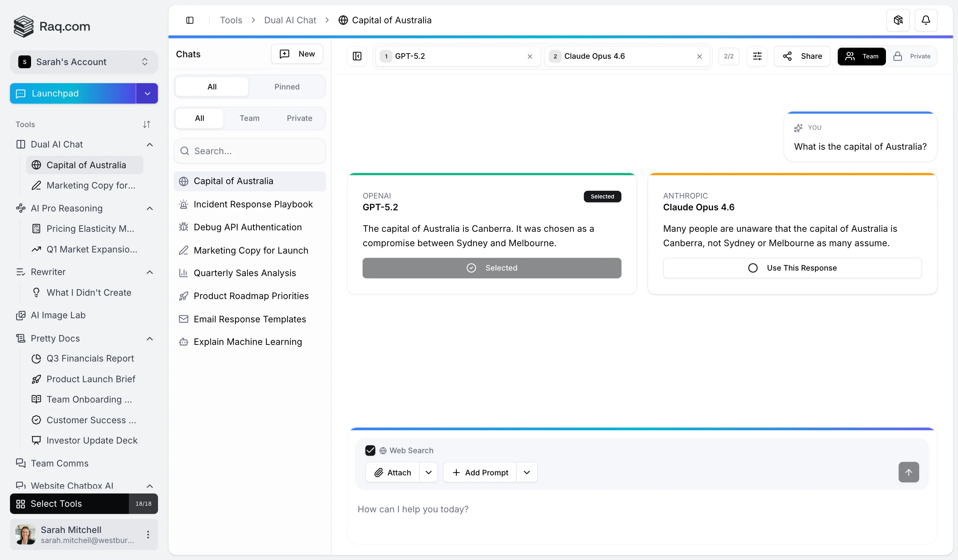The height and width of the screenshot is (560, 958).
Task: Click the chat search field
Action: coord(250,151)
